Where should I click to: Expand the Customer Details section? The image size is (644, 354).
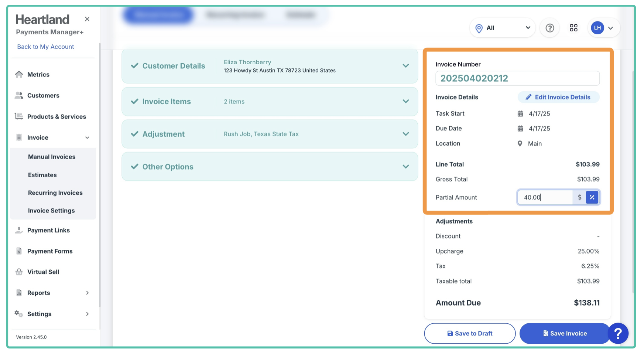pos(405,66)
